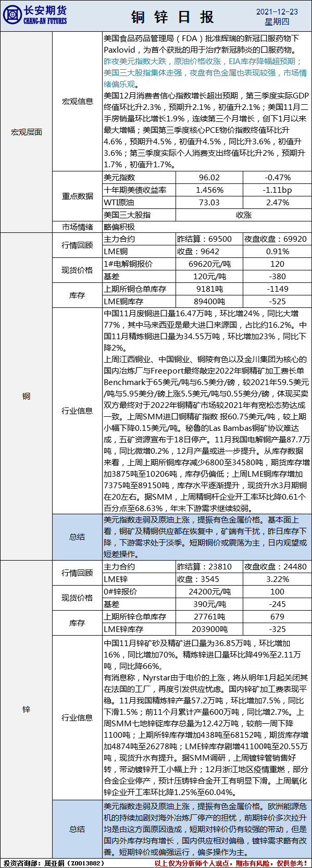Click the -325 change cell
Viewport: 312px width, 868px height.
(277, 629)
